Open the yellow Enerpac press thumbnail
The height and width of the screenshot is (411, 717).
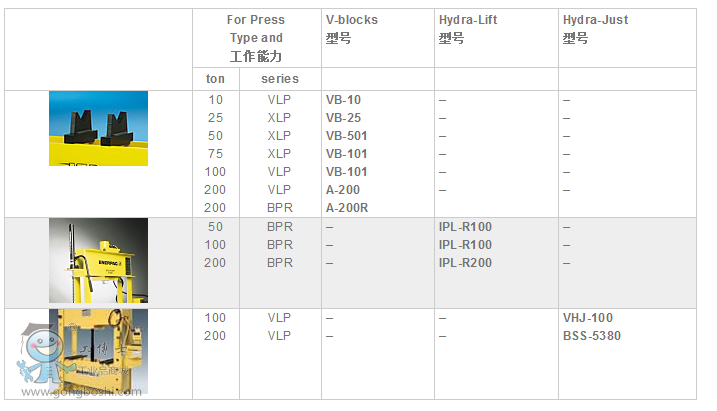pyautogui.click(x=98, y=260)
